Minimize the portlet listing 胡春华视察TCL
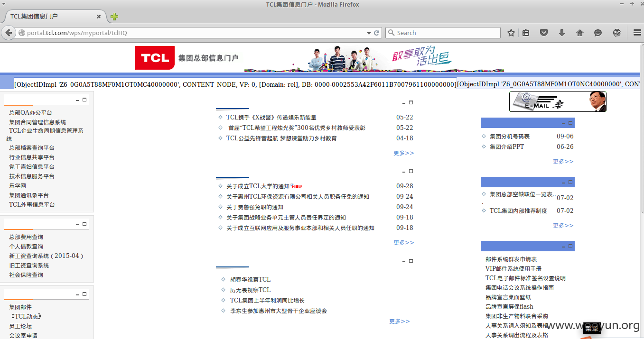The image size is (644, 339). (404, 261)
